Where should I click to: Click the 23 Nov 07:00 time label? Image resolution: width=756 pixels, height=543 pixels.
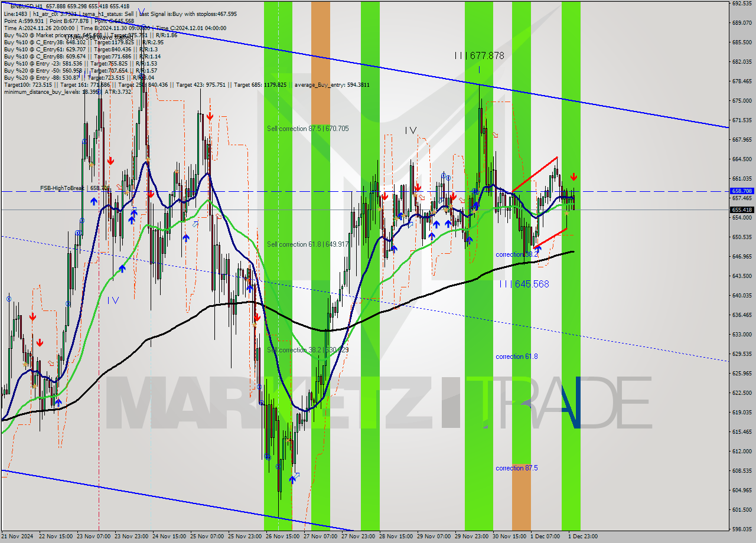(x=93, y=537)
